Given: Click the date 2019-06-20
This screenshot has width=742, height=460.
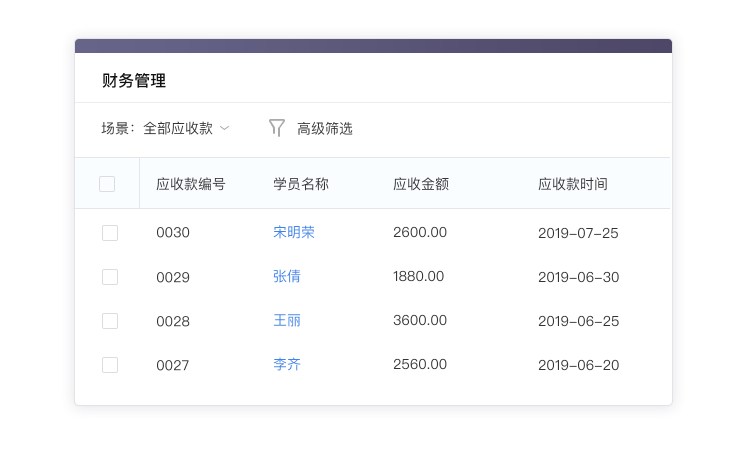Looking at the screenshot, I should tap(578, 365).
